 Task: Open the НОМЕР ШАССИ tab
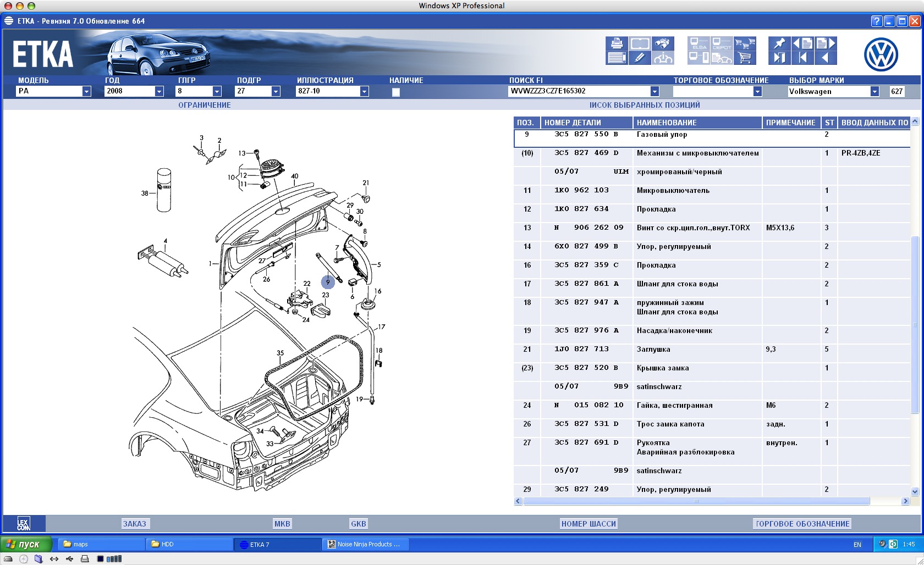(588, 524)
